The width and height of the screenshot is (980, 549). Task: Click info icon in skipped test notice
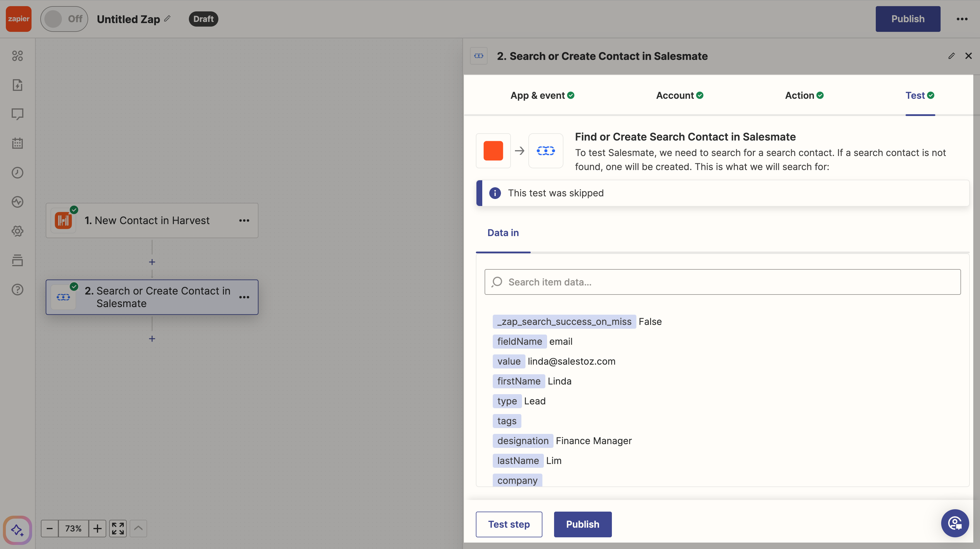(x=495, y=193)
